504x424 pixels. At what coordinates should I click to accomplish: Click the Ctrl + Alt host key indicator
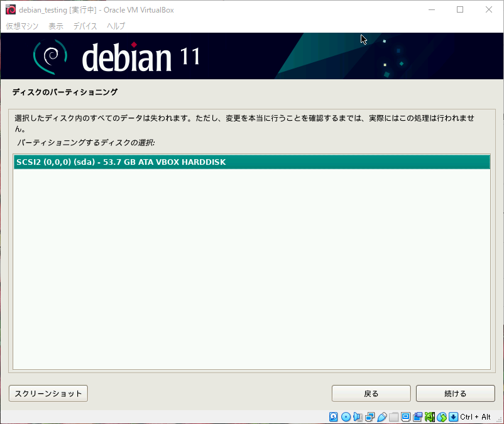click(x=475, y=417)
